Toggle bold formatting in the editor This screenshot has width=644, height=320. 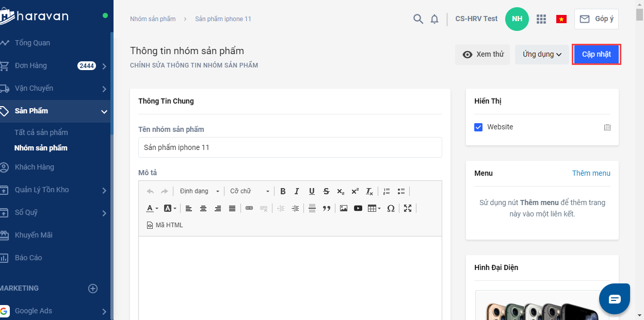click(x=283, y=191)
